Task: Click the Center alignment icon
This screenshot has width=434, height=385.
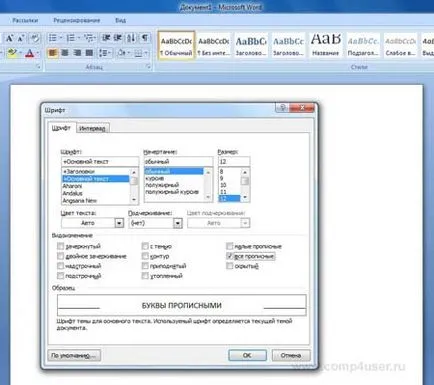Action: [65, 53]
